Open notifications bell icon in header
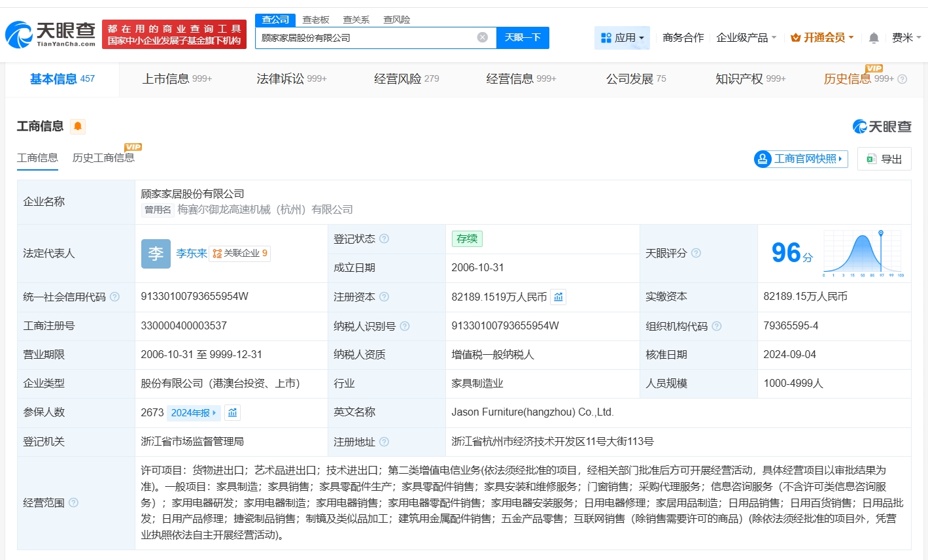This screenshot has height=560, width=928. (x=873, y=38)
